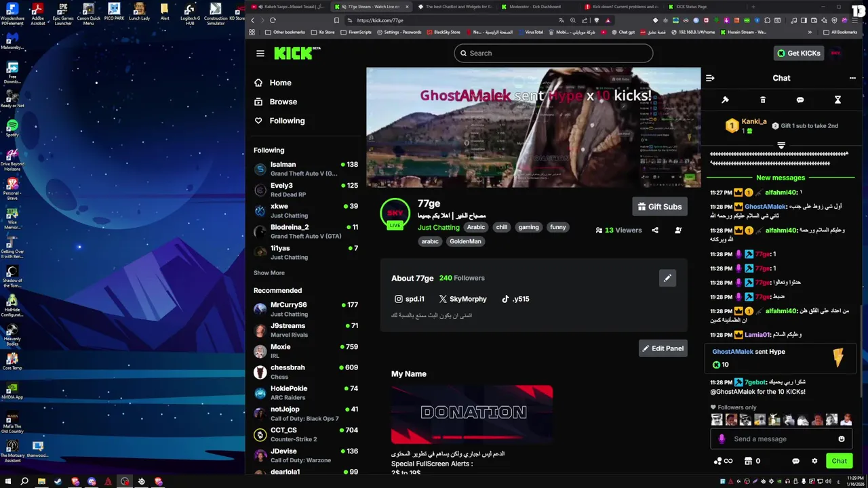Open Epic Games Launcher desktop shortcut
The width and height of the screenshot is (868, 488).
(x=63, y=13)
